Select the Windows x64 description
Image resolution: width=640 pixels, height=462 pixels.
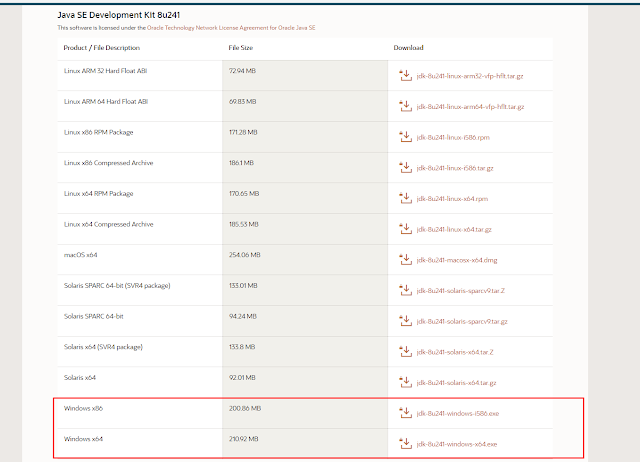point(83,439)
